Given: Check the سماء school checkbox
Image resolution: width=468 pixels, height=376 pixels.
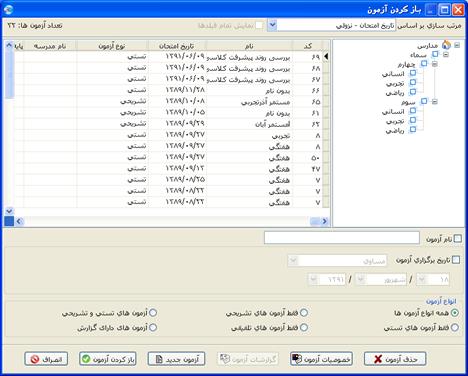Looking at the screenshot, I should point(435,54).
